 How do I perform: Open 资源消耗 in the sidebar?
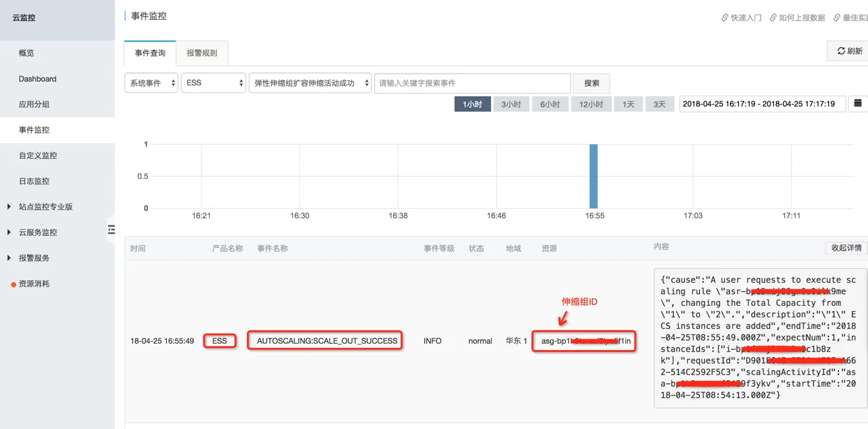click(x=34, y=283)
